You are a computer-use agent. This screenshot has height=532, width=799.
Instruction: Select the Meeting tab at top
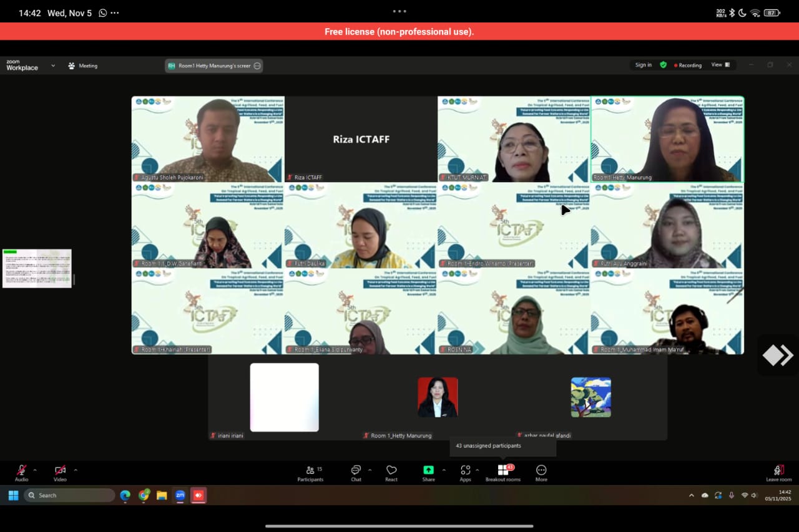click(82, 65)
